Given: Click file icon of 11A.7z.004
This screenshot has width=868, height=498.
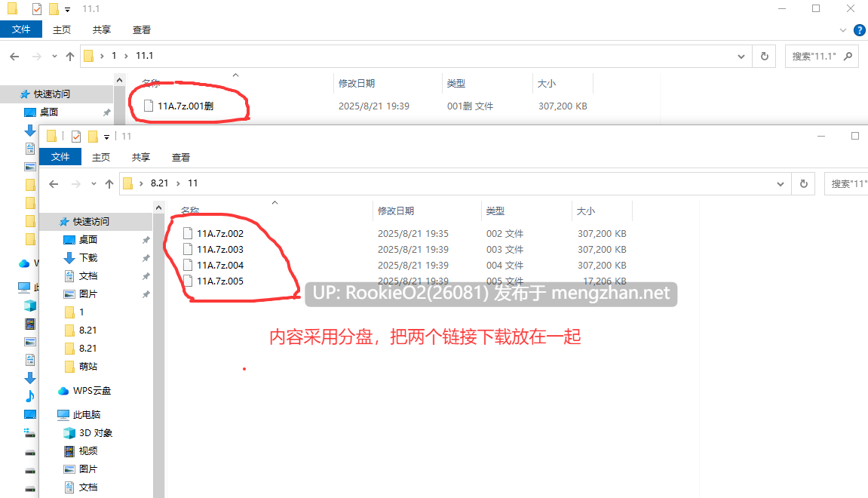Looking at the screenshot, I should click(x=188, y=265).
